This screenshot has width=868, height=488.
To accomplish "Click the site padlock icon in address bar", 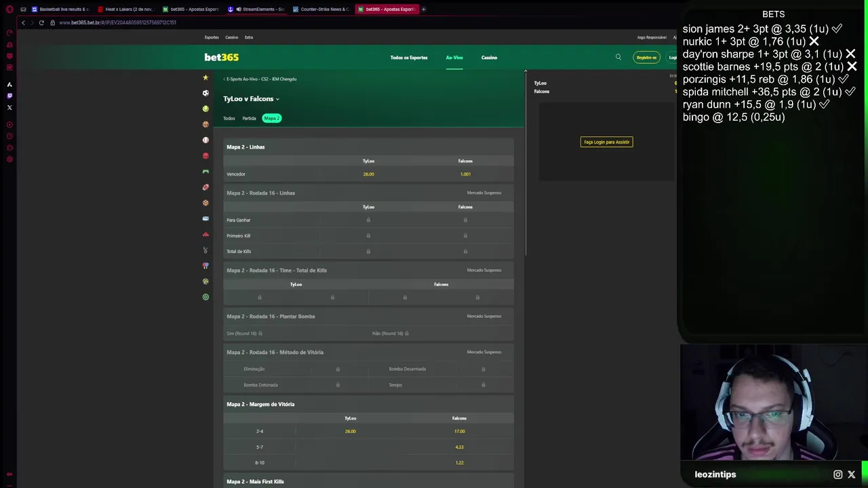I will pyautogui.click(x=52, y=22).
